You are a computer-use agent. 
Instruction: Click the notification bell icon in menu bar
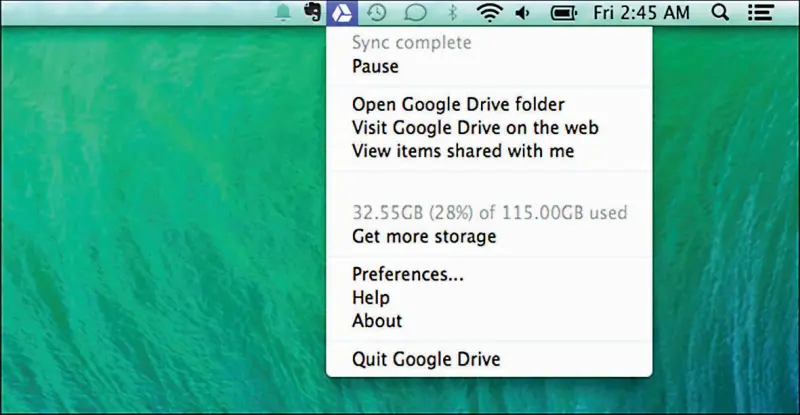tap(283, 13)
